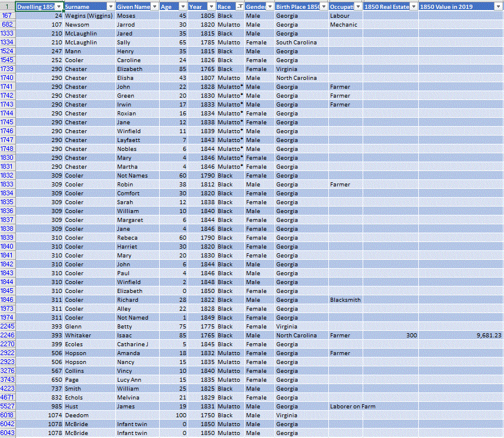Select given name 'Sally'

(x=137, y=43)
